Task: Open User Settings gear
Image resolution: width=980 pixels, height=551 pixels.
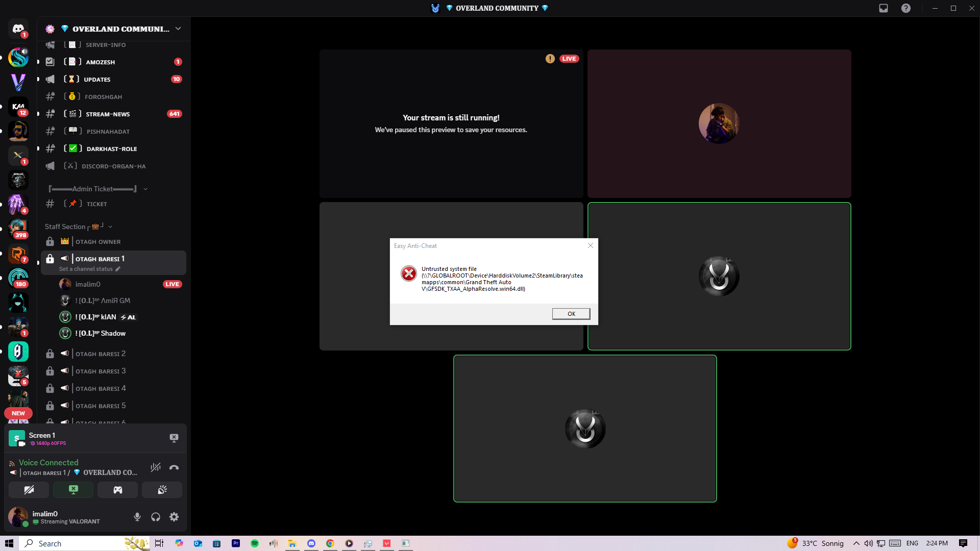Action: click(174, 517)
